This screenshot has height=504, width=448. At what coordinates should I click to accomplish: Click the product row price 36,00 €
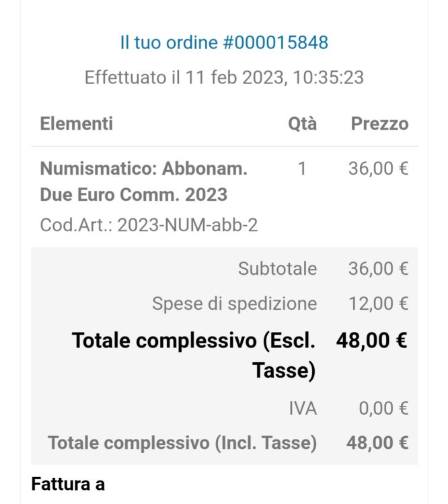[378, 169]
